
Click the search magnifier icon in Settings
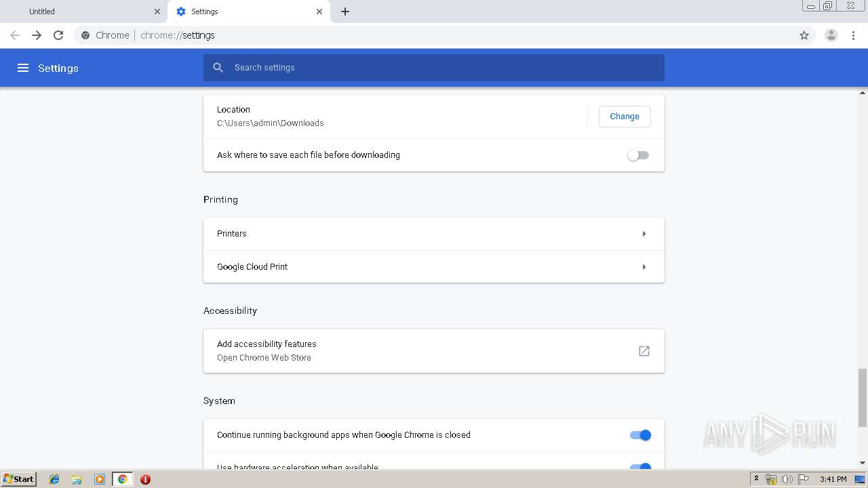(218, 68)
